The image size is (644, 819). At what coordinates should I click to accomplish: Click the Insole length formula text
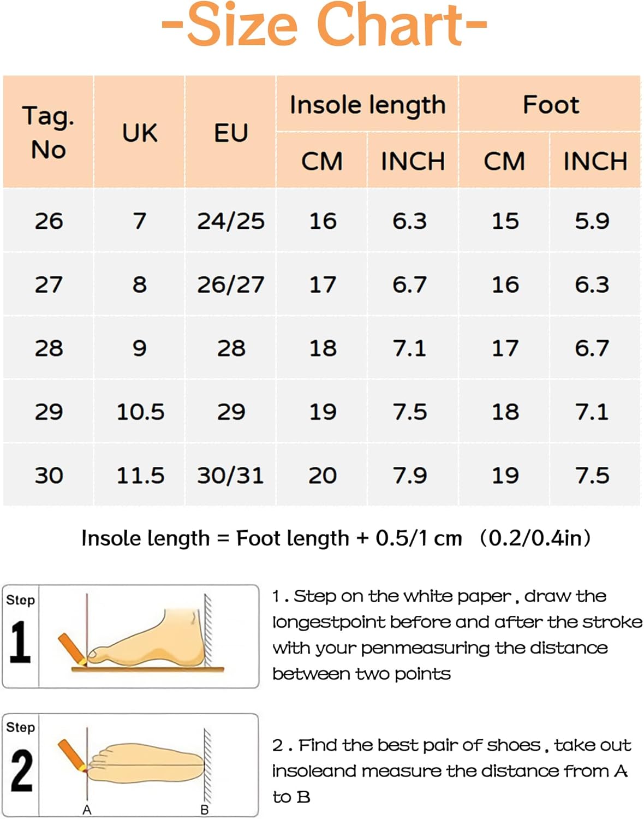pyautogui.click(x=336, y=538)
